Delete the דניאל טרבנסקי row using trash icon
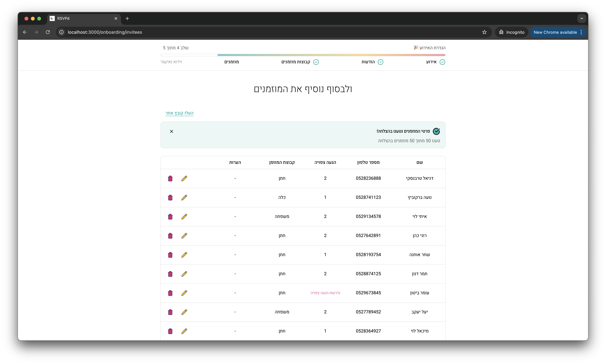This screenshot has width=606, height=364. point(170,178)
